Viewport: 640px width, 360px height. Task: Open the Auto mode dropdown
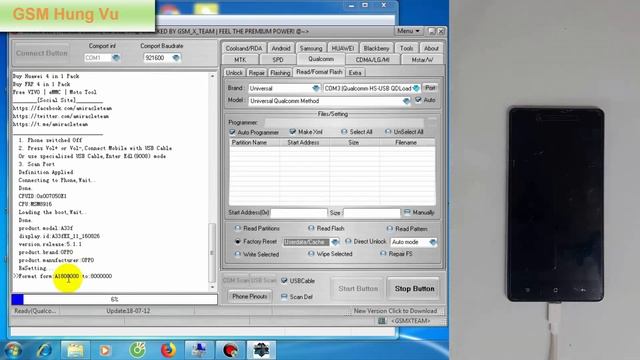pos(433,242)
